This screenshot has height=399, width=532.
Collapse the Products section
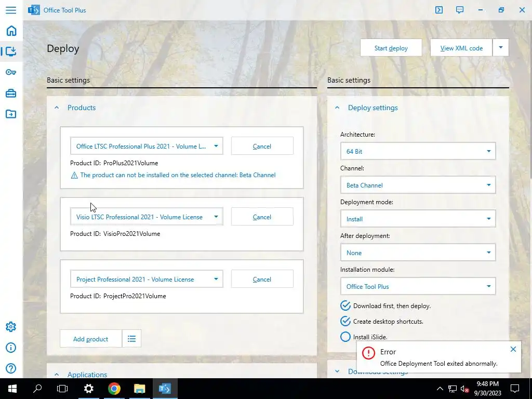pyautogui.click(x=57, y=108)
